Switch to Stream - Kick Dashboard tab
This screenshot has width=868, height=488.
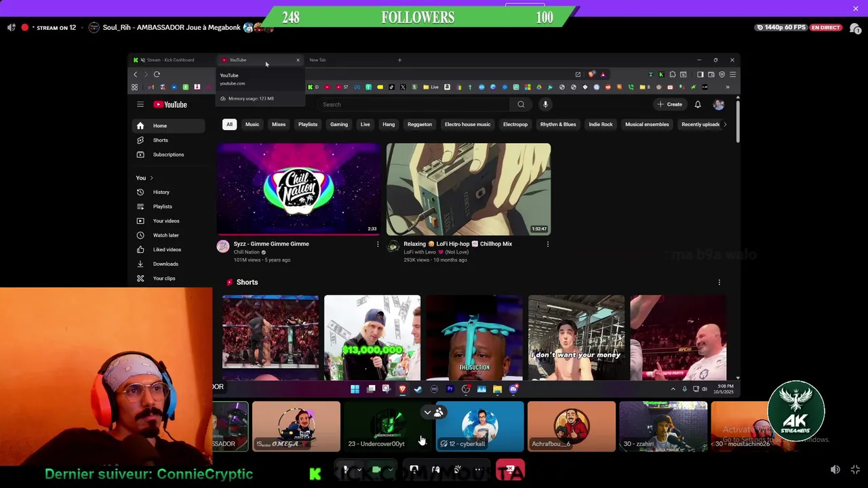tap(172, 60)
